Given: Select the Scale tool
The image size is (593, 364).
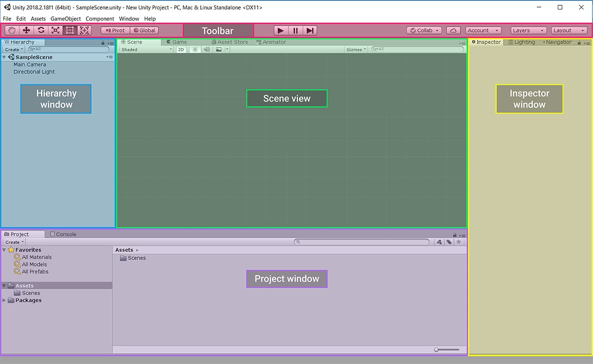Looking at the screenshot, I should point(55,31).
